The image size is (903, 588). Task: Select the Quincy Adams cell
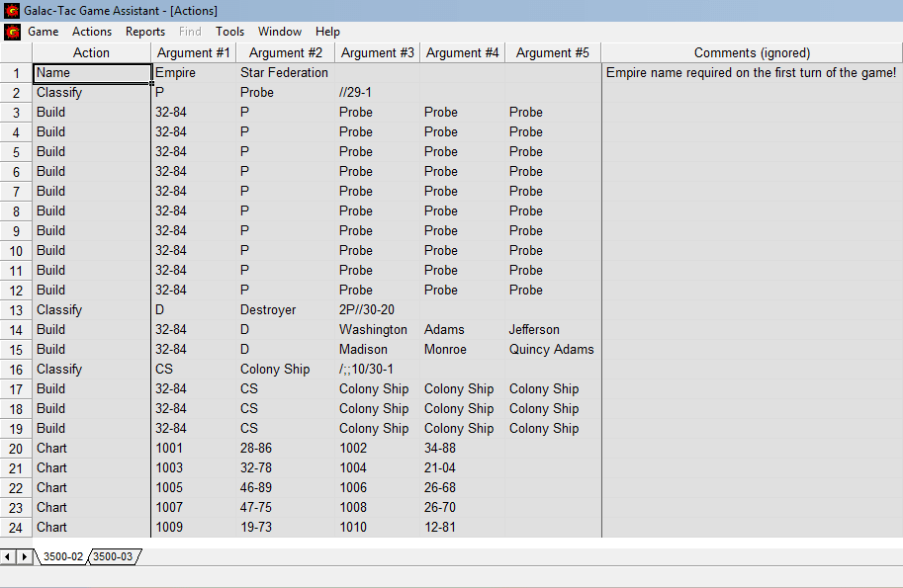551,349
